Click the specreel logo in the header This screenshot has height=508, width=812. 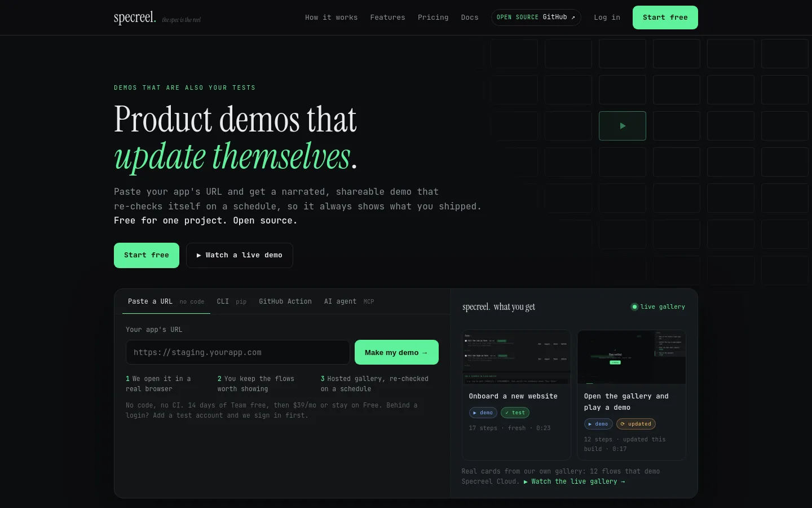(x=135, y=17)
